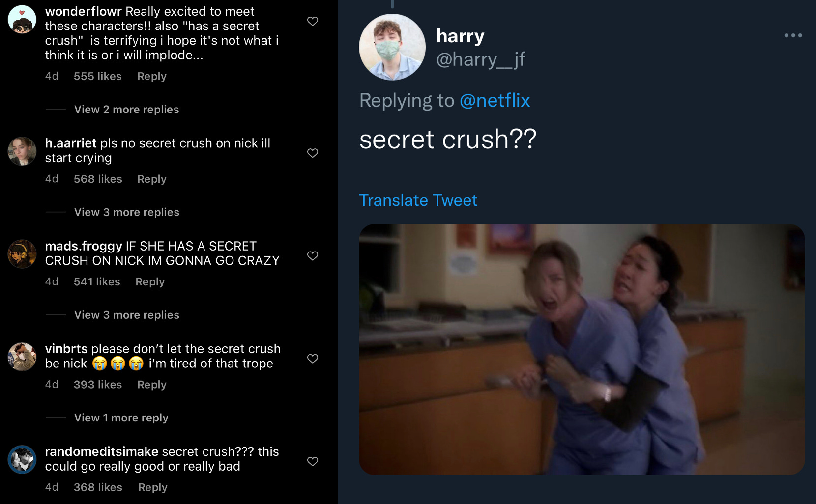
Task: Tap heart on vinbrts' comment
Action: click(313, 359)
